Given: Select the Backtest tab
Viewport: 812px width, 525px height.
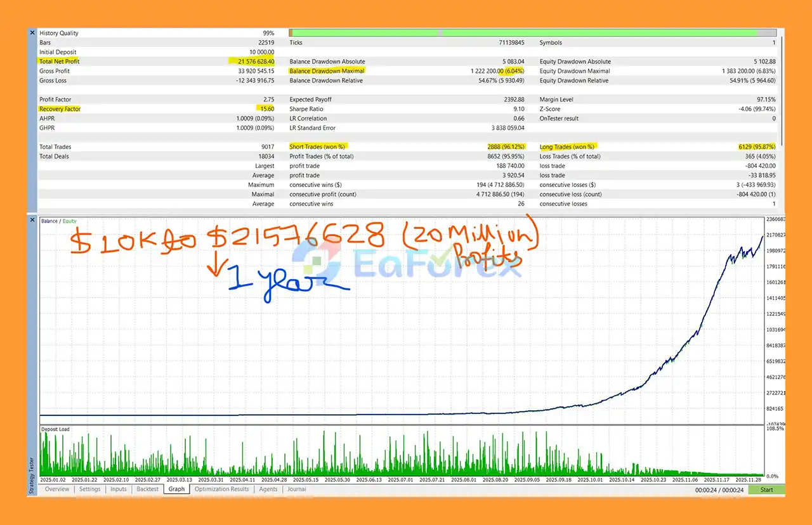Looking at the screenshot, I should click(x=148, y=489).
